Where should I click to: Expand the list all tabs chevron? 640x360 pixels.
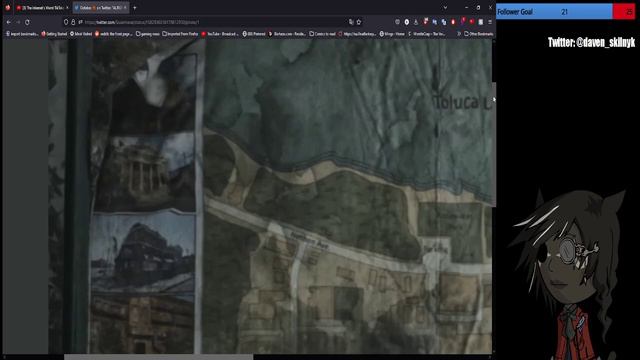(445, 8)
